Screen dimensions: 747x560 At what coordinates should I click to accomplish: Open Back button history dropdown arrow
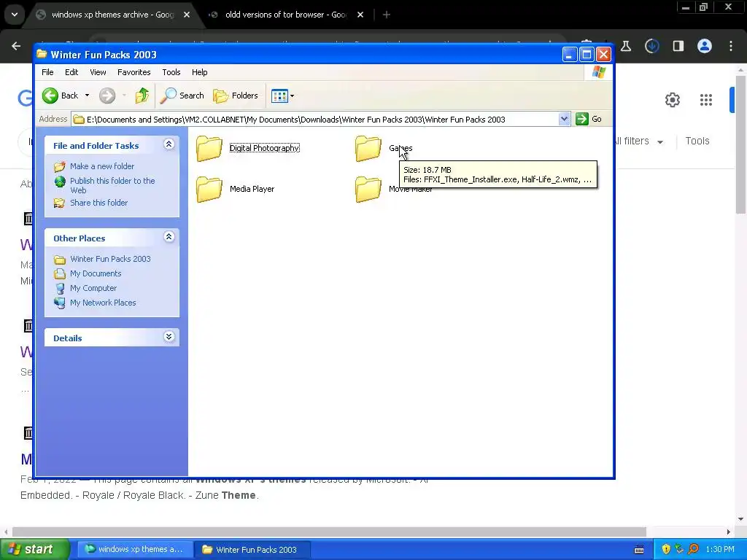[88, 96]
